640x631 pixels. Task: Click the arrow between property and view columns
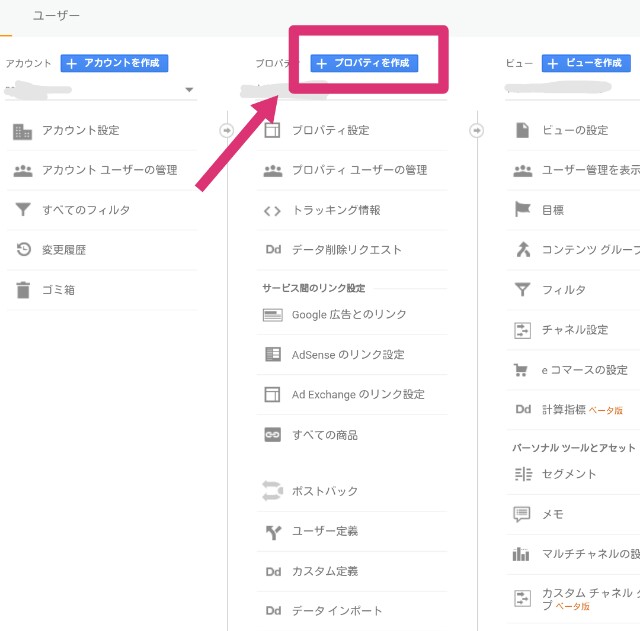pyautogui.click(x=476, y=131)
